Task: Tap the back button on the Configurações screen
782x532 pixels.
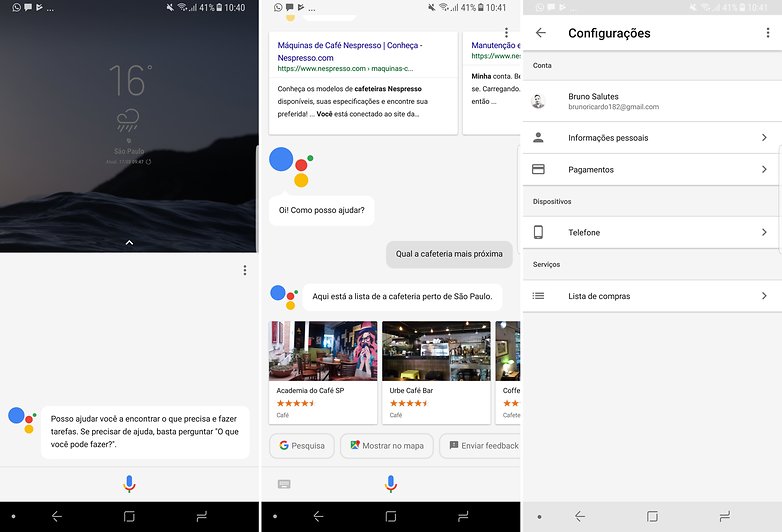Action: pyautogui.click(x=580, y=517)
